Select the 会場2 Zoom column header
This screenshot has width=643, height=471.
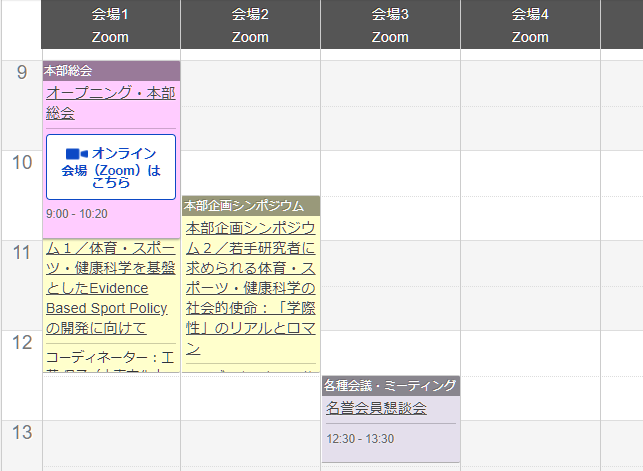[250, 25]
